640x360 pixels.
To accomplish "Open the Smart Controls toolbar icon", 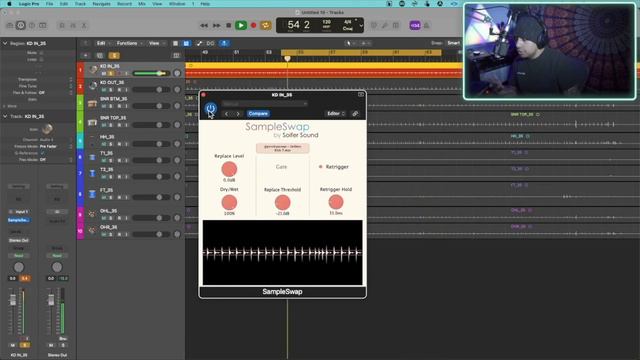I will 62,25.
